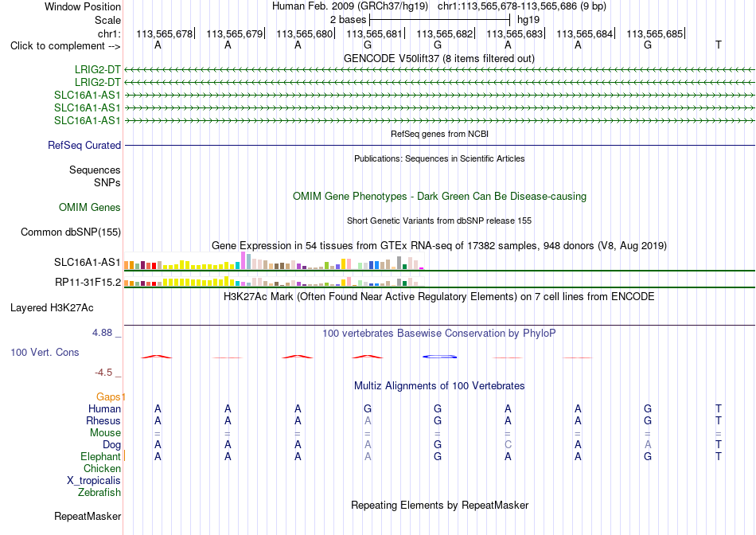Image resolution: width=756 pixels, height=535 pixels.
Task: Click the T base in the Rhesus alignment row
Action: pos(718,420)
